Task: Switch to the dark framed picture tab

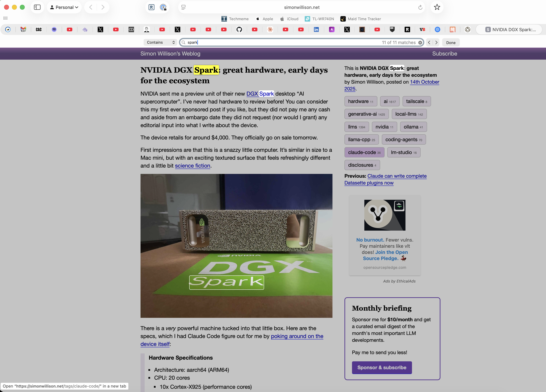Action: pyautogui.click(x=362, y=29)
